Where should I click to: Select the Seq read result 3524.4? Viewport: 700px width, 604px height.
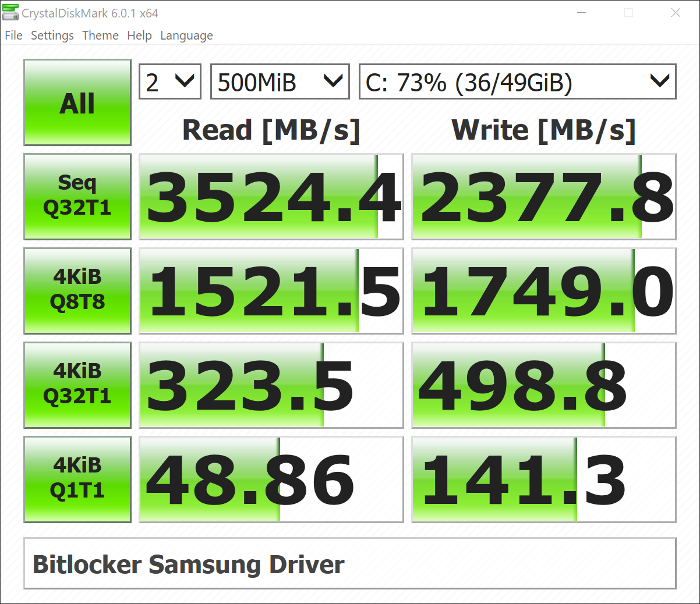(271, 197)
